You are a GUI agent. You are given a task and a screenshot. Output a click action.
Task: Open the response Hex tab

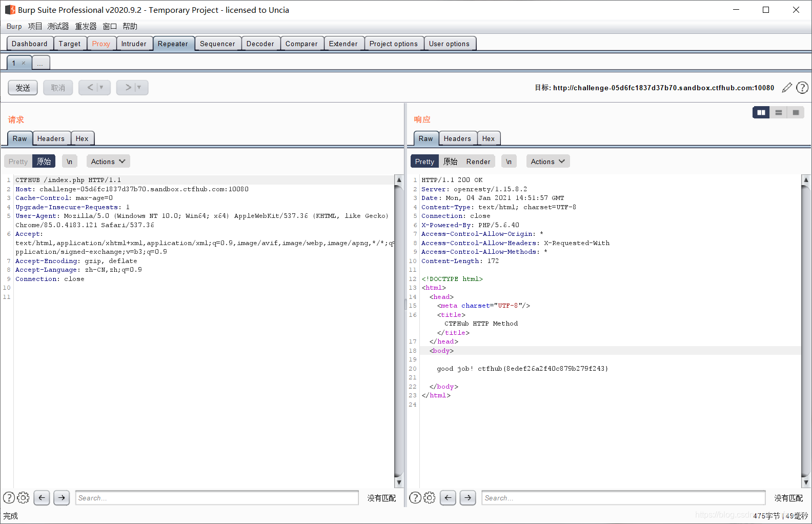[x=489, y=138]
